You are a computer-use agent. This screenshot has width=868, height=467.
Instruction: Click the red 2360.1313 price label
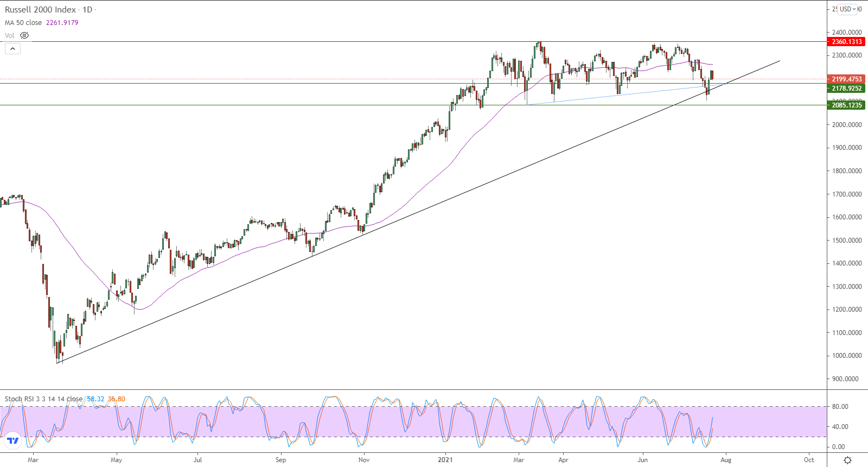(846, 42)
